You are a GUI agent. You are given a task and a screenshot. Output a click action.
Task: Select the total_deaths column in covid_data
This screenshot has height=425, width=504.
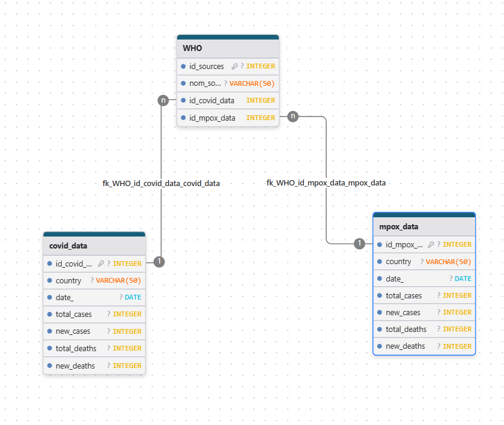click(94, 348)
